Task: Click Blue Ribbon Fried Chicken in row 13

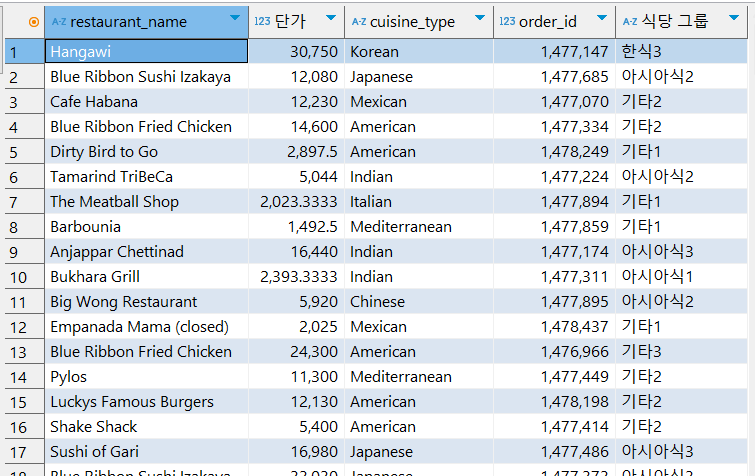Action: (146, 352)
